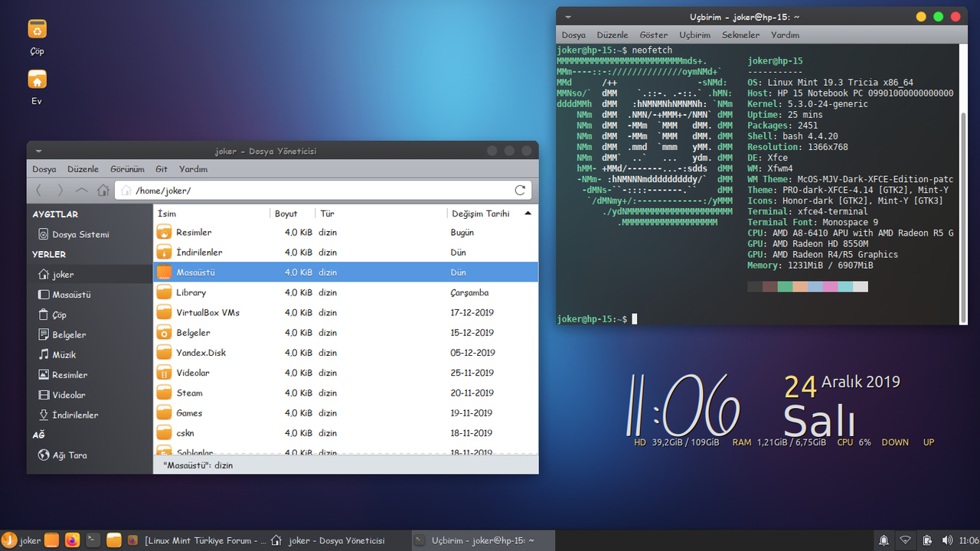This screenshot has width=980, height=551.
Task: Switch to the Linux Mint Türkiye Forum taskbar window
Action: [197, 540]
